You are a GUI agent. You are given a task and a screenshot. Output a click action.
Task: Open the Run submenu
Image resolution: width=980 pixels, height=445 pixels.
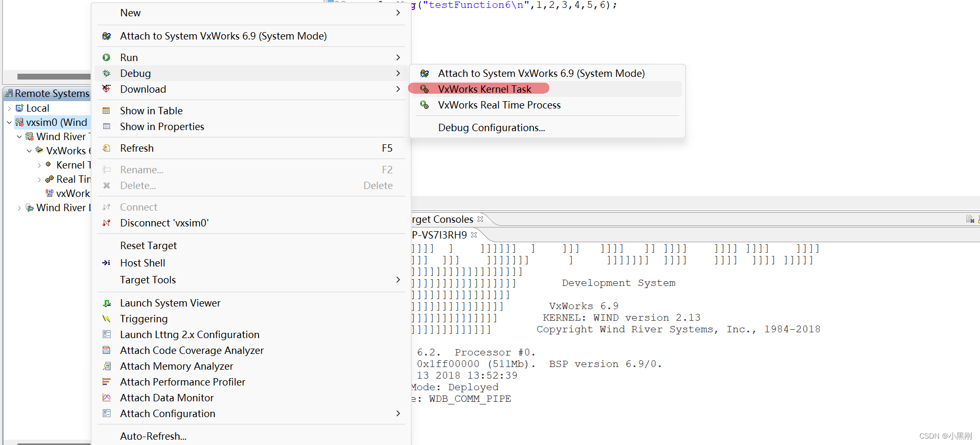pyautogui.click(x=251, y=57)
